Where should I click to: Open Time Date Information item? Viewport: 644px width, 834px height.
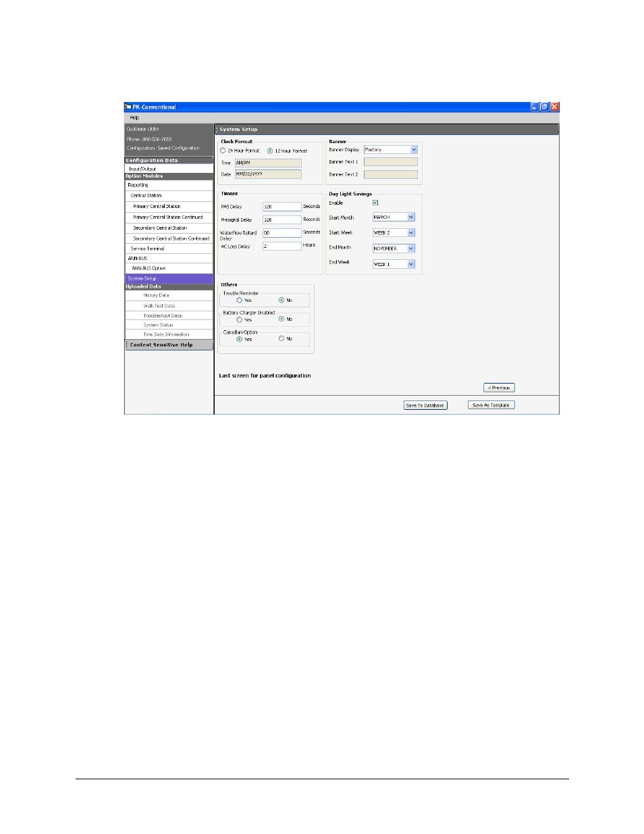pyautogui.click(x=169, y=334)
